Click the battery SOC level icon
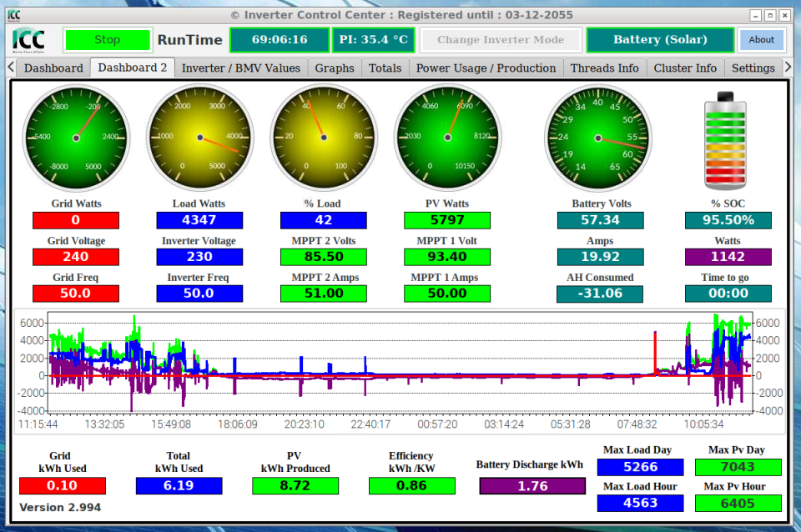Image resolution: width=801 pixels, height=532 pixels. (x=725, y=140)
